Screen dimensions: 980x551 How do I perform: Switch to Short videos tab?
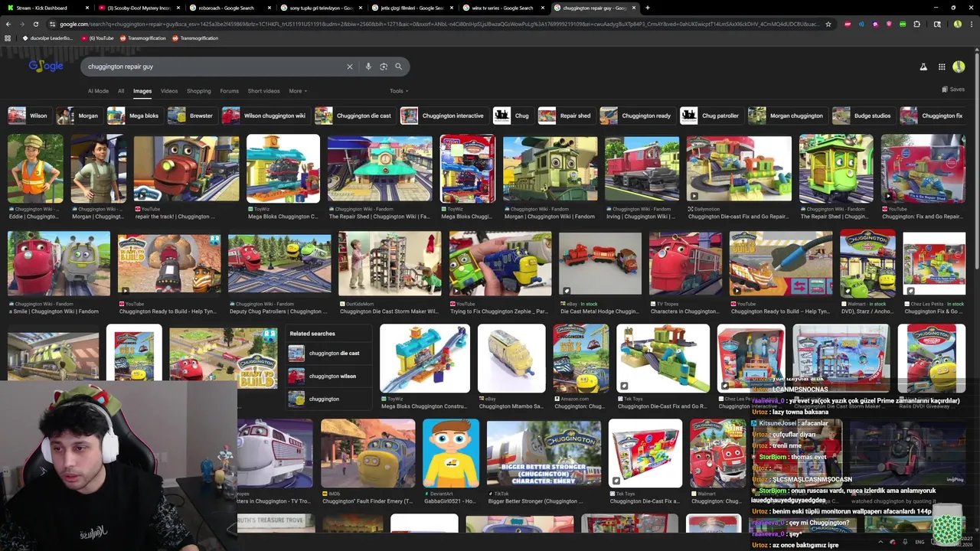click(x=263, y=91)
